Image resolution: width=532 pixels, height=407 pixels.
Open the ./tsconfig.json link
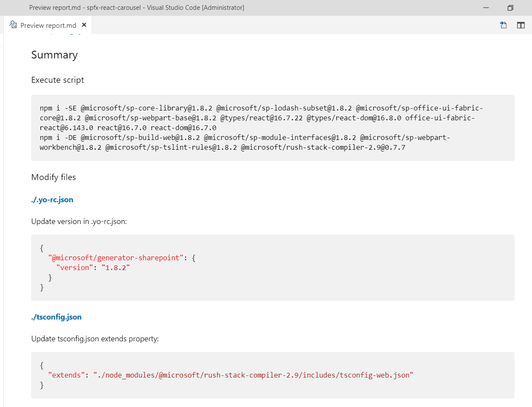pos(56,317)
